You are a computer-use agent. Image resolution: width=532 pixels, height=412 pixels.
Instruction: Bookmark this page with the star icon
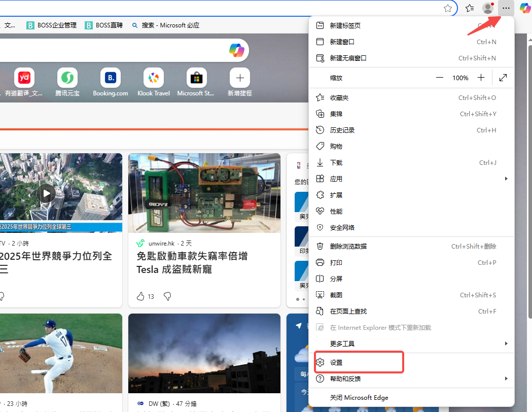click(x=448, y=8)
